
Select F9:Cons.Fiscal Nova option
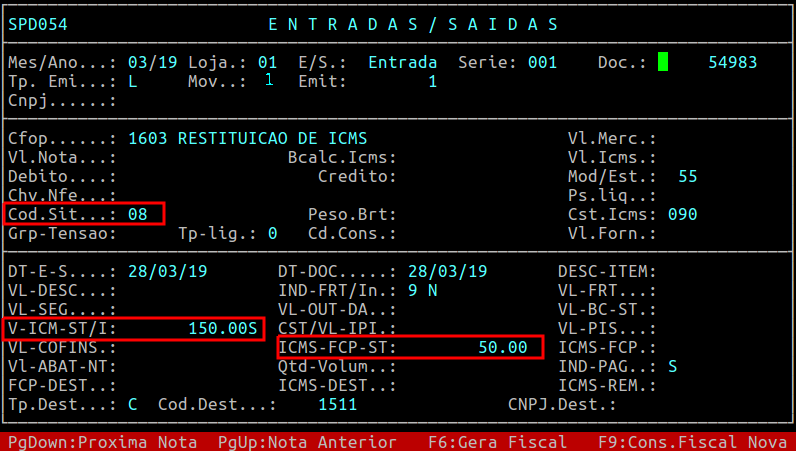point(696,442)
